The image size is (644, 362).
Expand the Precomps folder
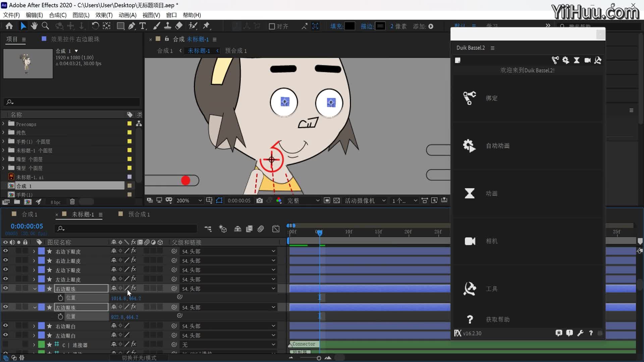[x=3, y=124]
